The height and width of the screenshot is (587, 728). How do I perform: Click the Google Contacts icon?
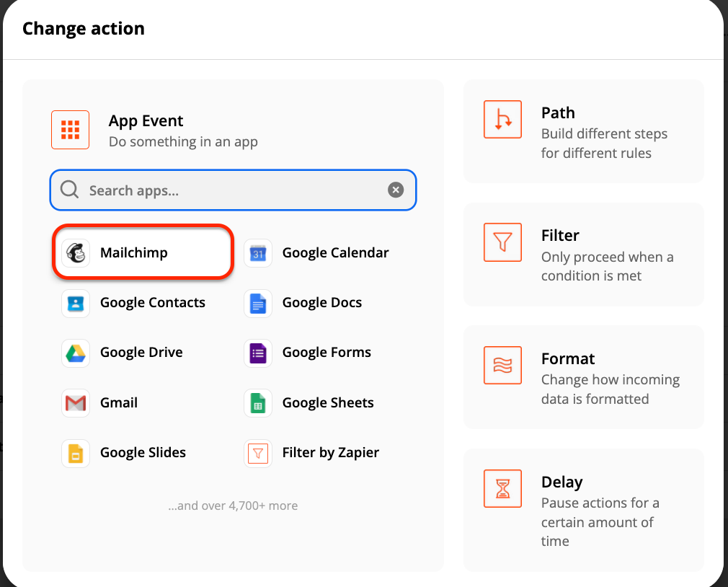click(x=76, y=303)
